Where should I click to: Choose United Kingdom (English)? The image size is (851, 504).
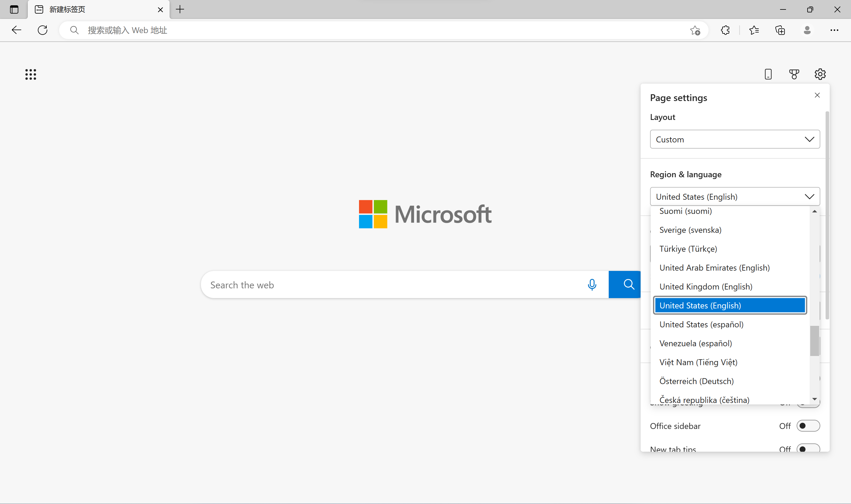(x=730, y=287)
